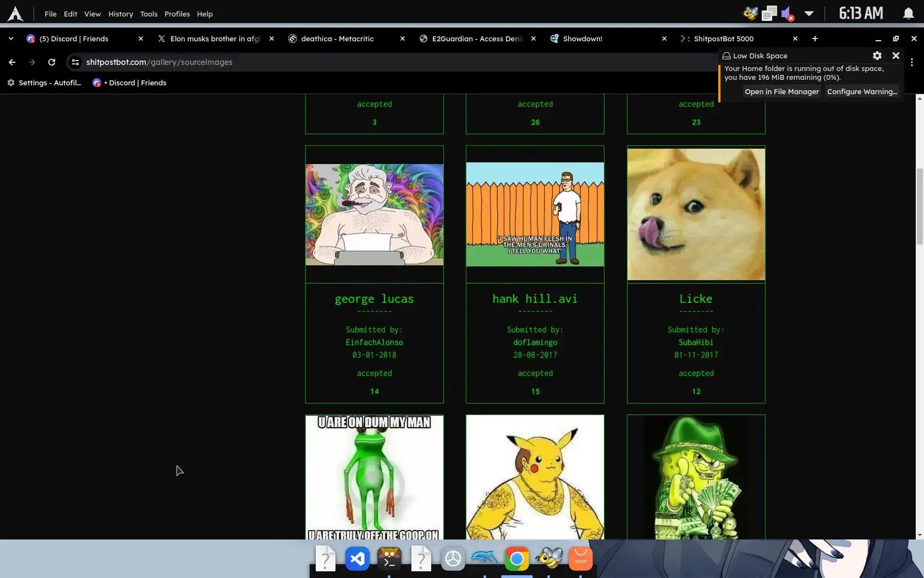
Task: Close the ShitpostBot 5000 tab
Action: 795,39
